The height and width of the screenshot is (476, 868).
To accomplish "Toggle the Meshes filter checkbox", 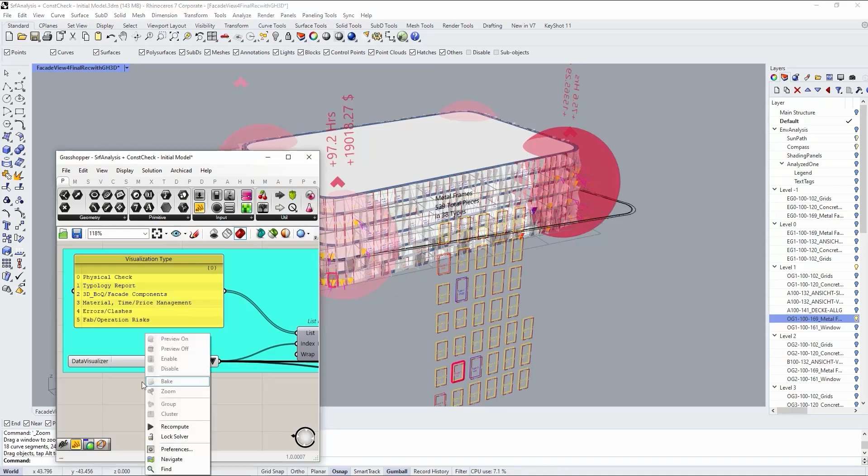I will pos(208,52).
